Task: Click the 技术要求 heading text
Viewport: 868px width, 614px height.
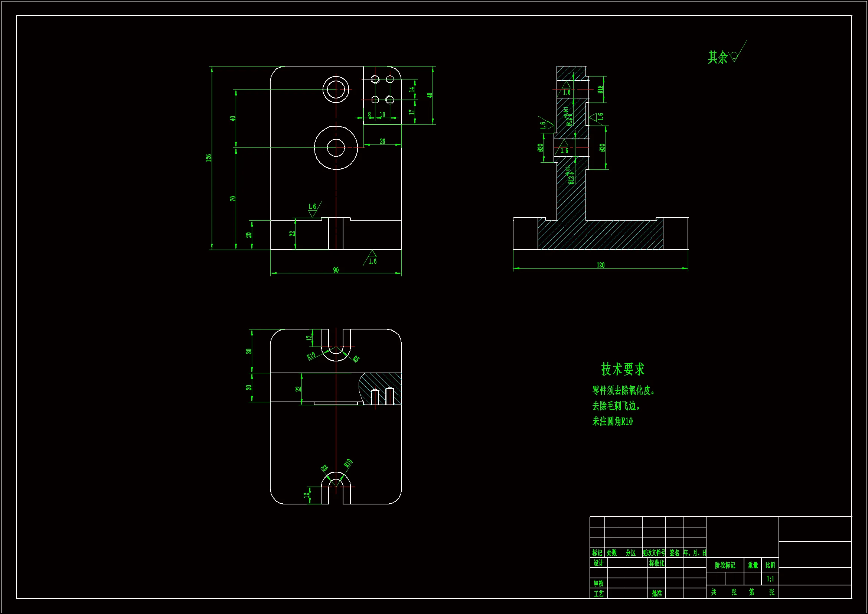Action: coord(623,369)
